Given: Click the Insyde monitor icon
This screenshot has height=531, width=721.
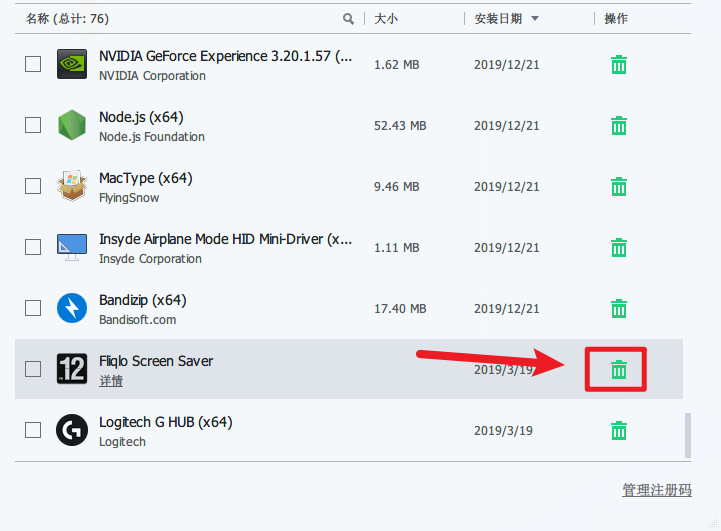Looking at the screenshot, I should coord(72,247).
